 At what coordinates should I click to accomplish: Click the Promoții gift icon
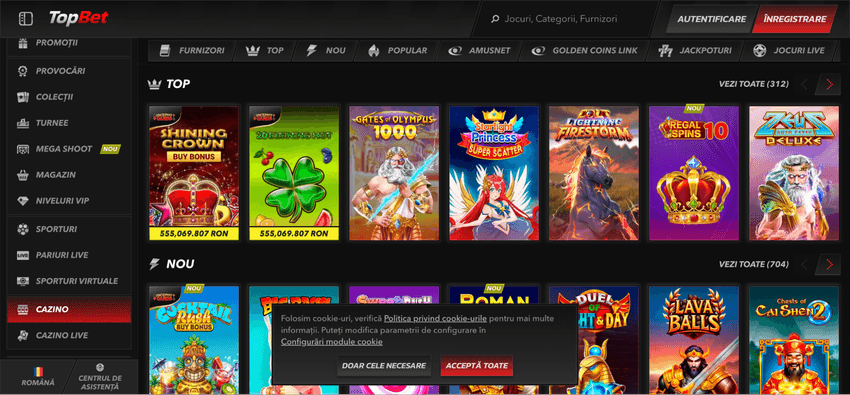pos(22,43)
